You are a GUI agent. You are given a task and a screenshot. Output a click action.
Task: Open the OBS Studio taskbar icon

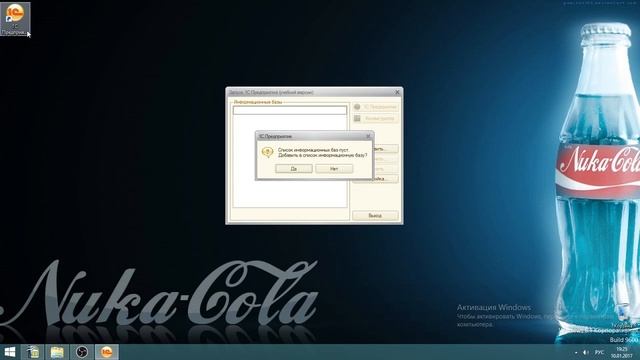coord(82,352)
